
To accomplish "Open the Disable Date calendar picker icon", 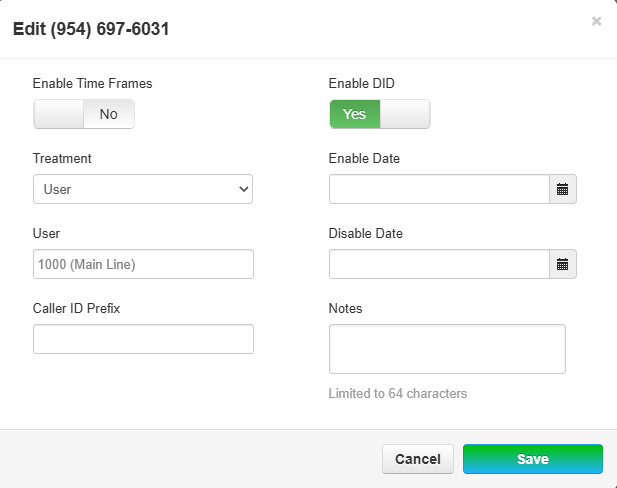I will [x=563, y=264].
